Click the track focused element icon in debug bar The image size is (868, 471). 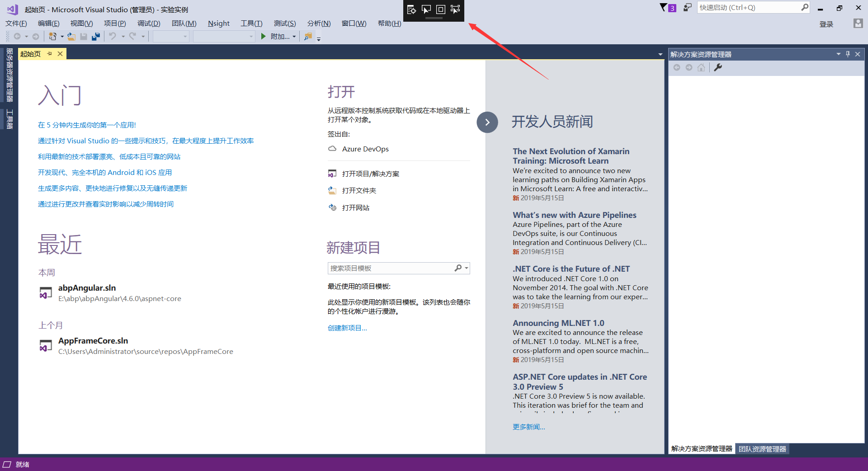tap(455, 9)
